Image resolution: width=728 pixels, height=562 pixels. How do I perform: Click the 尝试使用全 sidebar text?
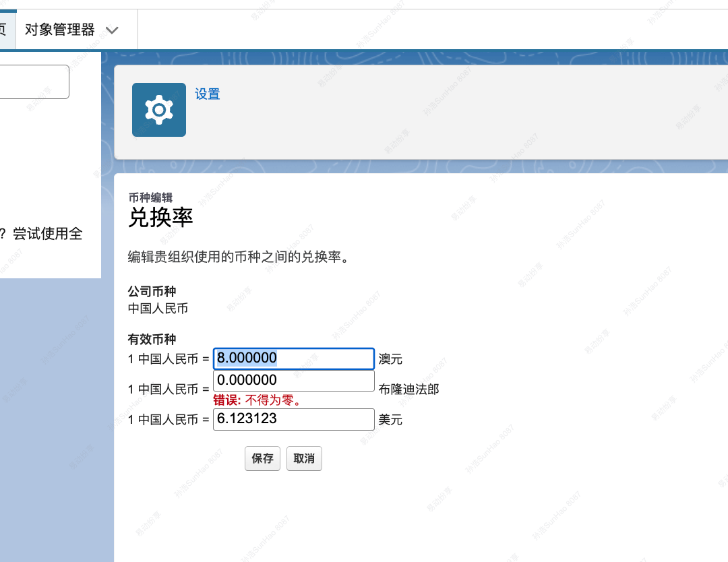(x=47, y=233)
